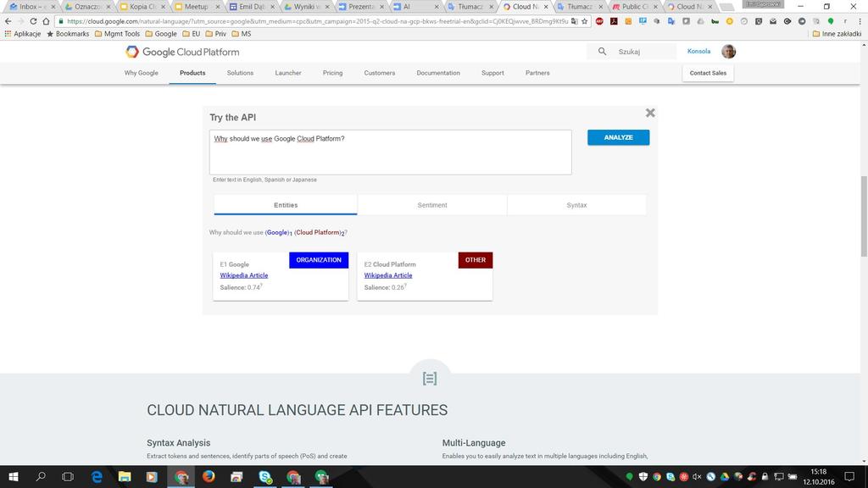Switch to the Sentiment tab
Image resolution: width=868 pixels, height=488 pixels.
(x=432, y=205)
